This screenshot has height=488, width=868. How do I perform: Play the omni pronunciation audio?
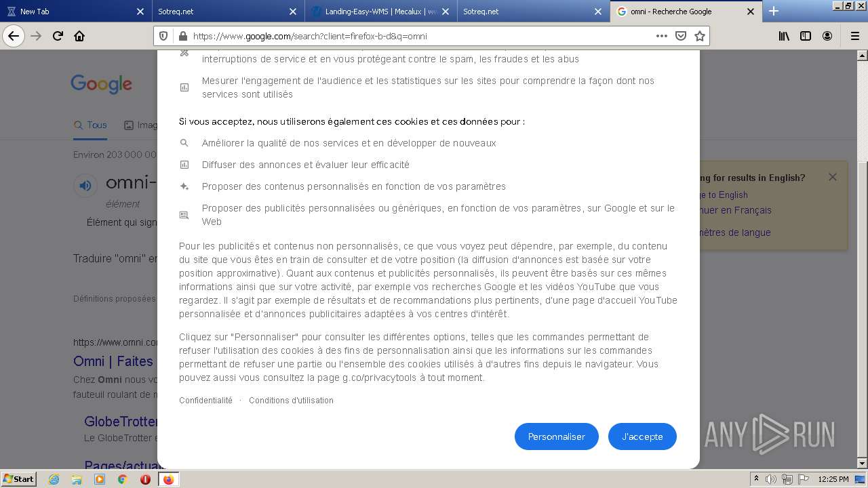pos(85,185)
